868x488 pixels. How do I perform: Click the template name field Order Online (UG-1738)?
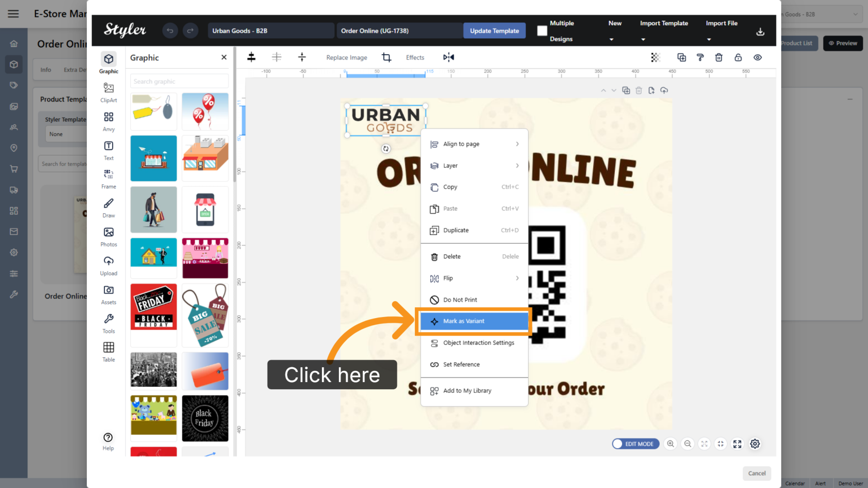[x=399, y=31]
